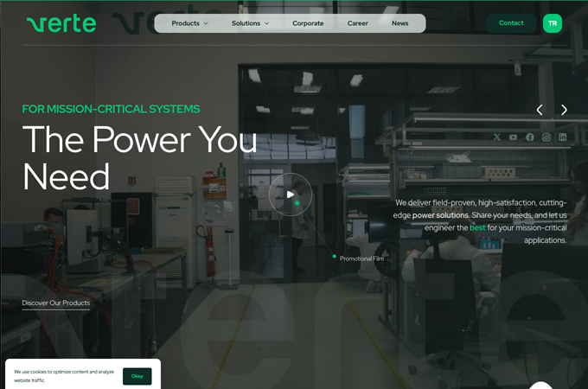Image resolution: width=588 pixels, height=389 pixels.
Task: Go to the Corporate page
Action: pyautogui.click(x=308, y=23)
